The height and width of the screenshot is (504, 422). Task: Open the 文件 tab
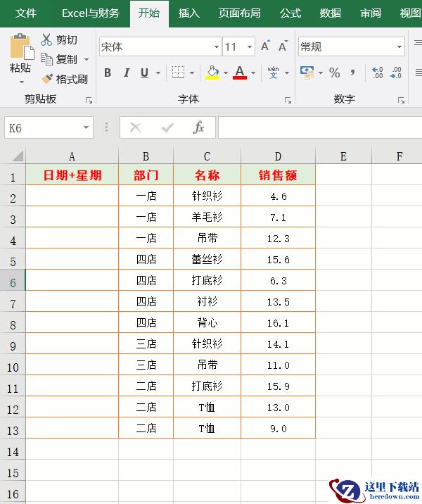(x=26, y=13)
